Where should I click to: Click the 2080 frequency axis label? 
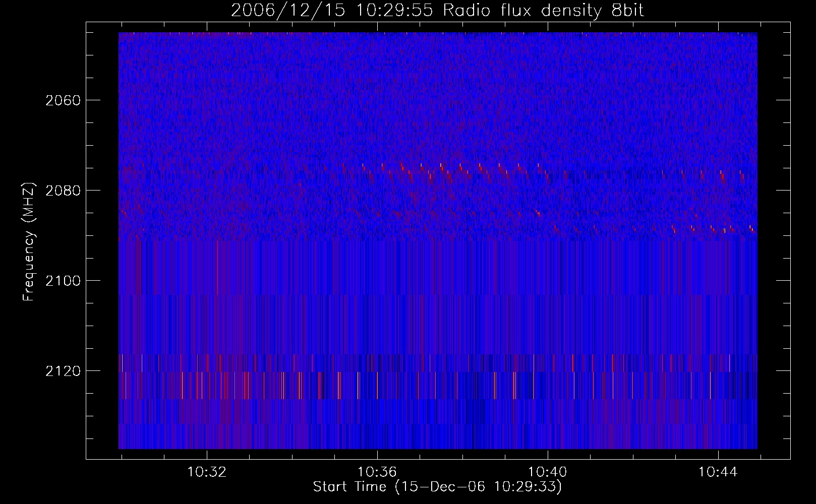click(x=63, y=191)
